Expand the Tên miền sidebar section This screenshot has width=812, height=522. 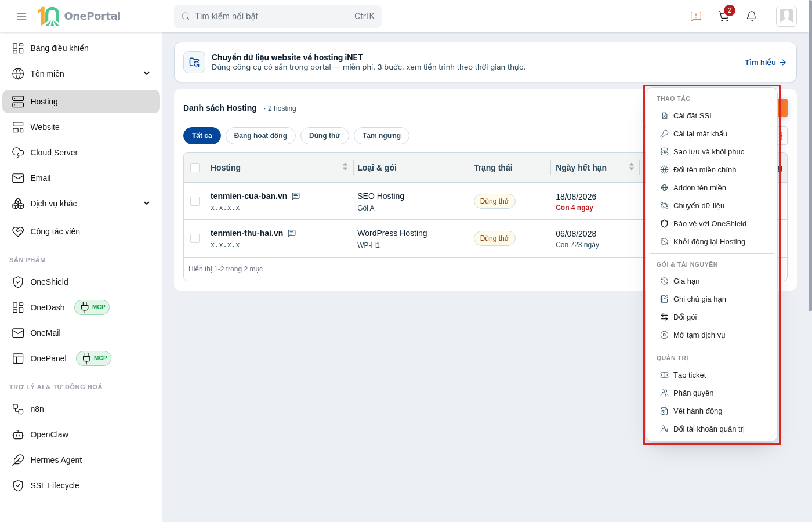click(81, 74)
